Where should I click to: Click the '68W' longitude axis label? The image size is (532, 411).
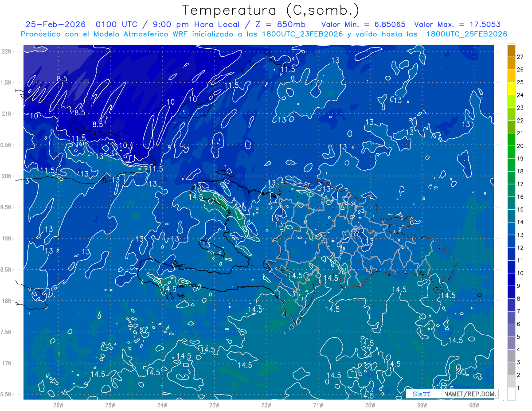point(474,405)
